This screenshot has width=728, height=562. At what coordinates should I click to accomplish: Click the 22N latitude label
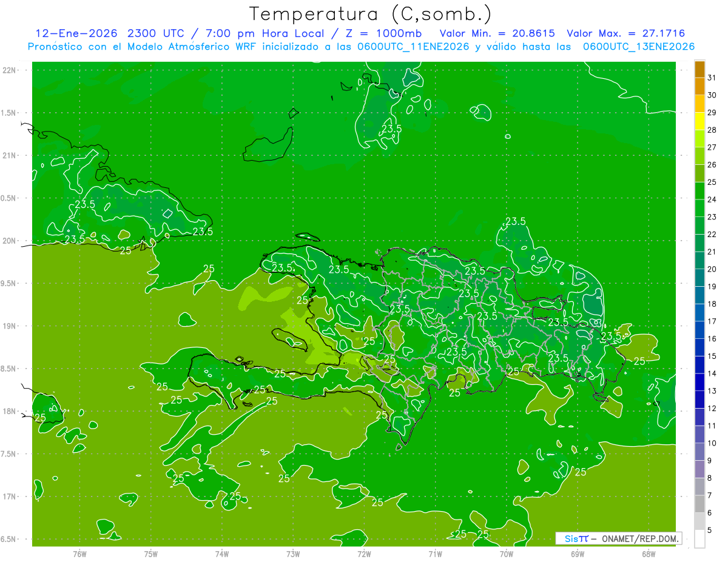(x=10, y=70)
